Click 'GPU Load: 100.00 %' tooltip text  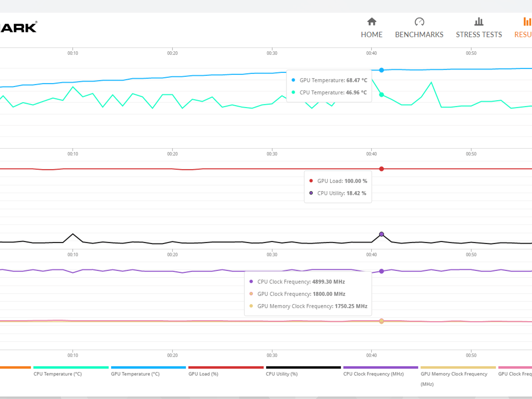coord(342,181)
